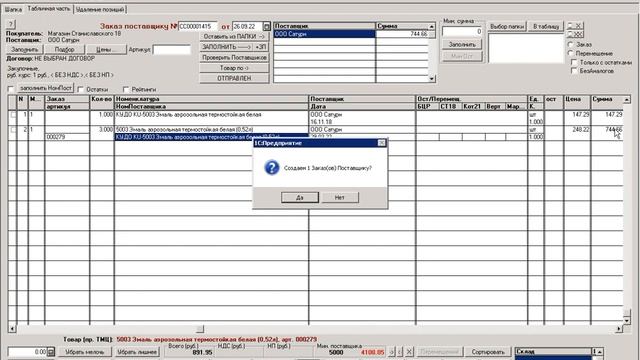Click the double XX delete-all icon button
This screenshot has height=360, width=640.
(575, 34)
